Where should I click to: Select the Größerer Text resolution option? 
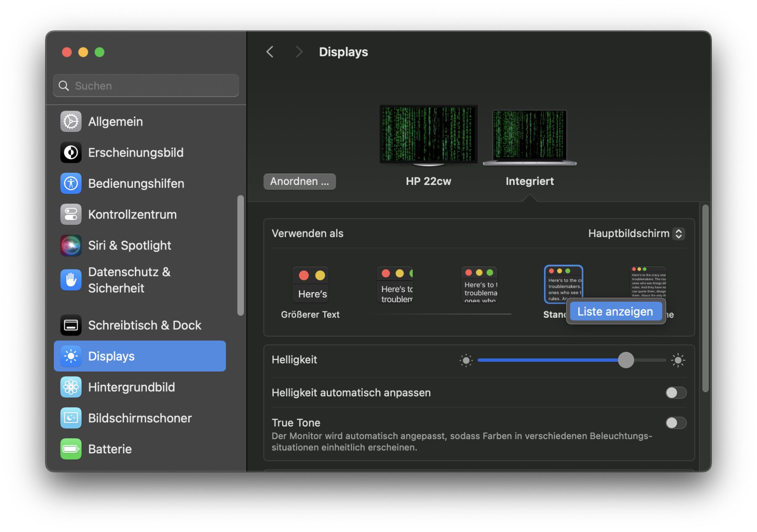point(310,285)
